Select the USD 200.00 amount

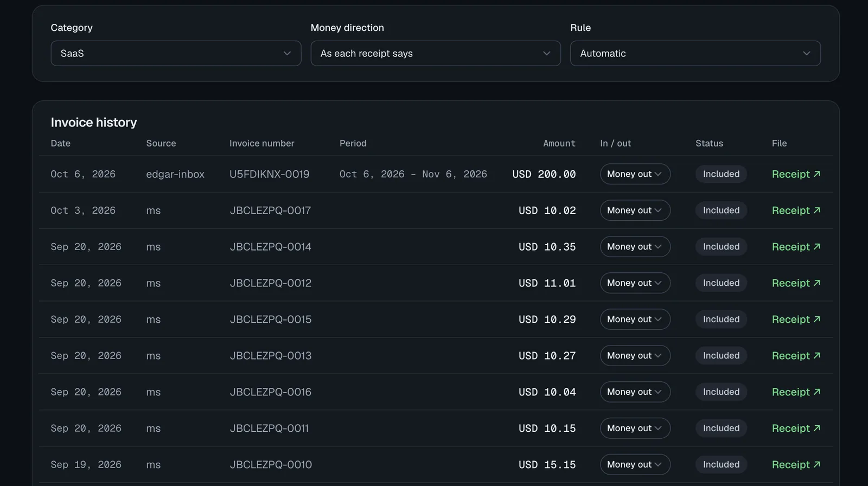point(544,174)
